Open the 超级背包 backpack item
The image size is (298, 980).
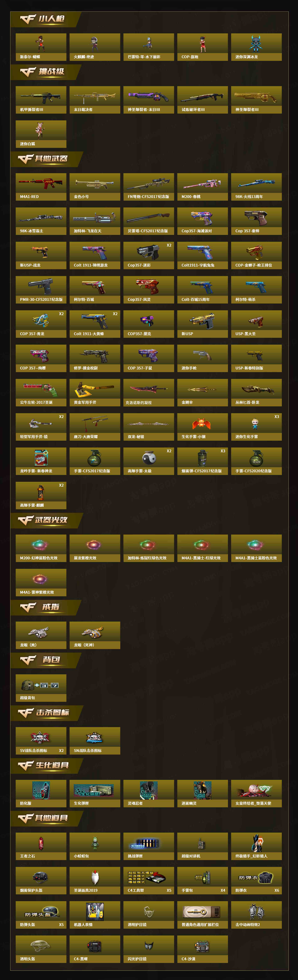coord(41,688)
